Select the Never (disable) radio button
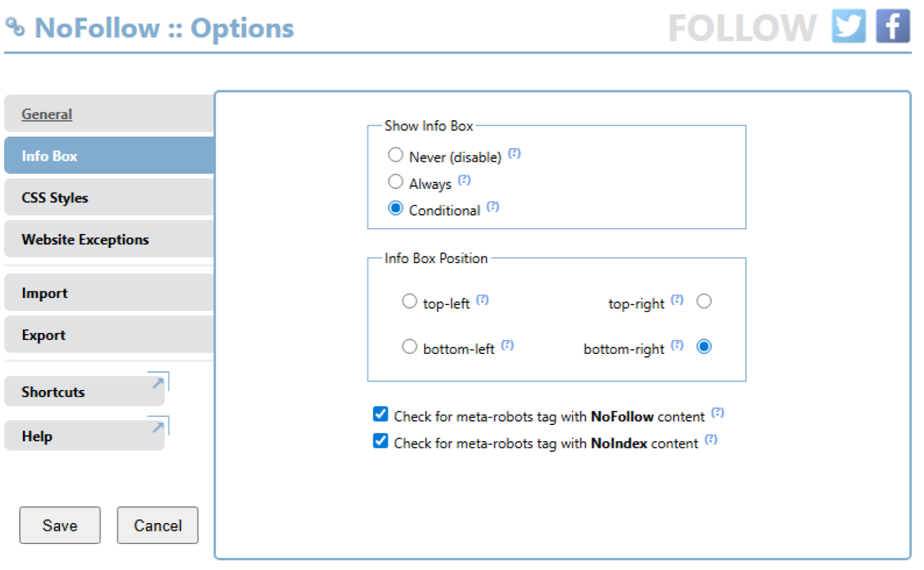The image size is (924, 570). coord(395,155)
